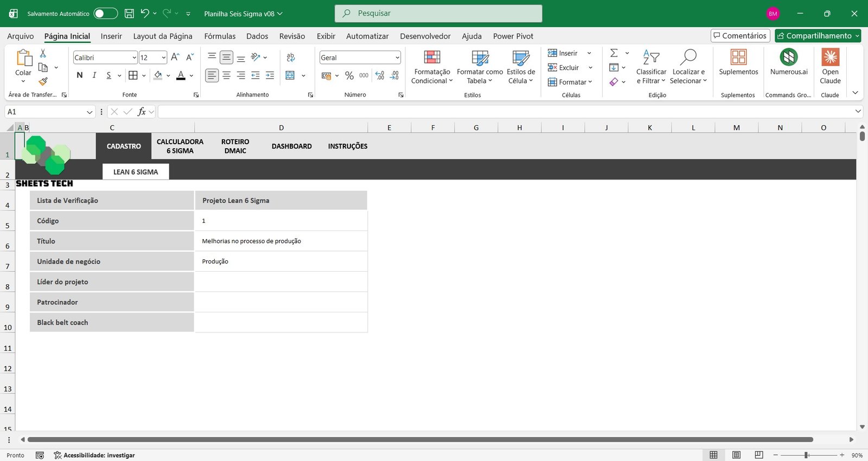Toggle align right
Viewport: 868px width, 461px height.
tap(241, 75)
